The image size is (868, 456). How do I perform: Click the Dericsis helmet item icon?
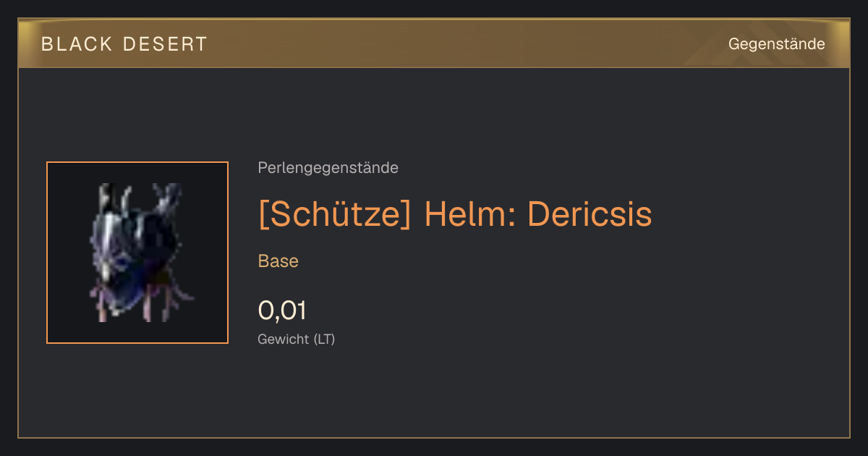click(x=137, y=253)
